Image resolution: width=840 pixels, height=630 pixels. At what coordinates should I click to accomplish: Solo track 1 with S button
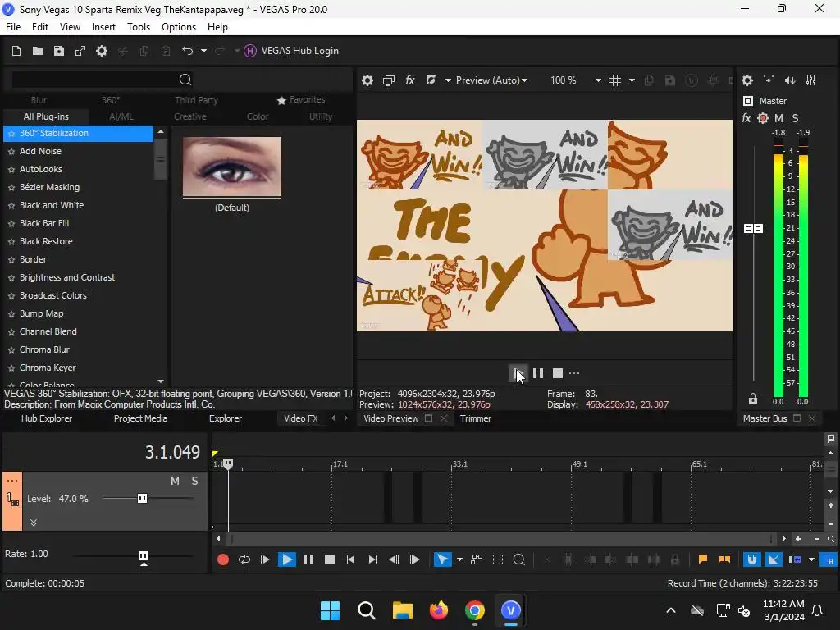(195, 481)
